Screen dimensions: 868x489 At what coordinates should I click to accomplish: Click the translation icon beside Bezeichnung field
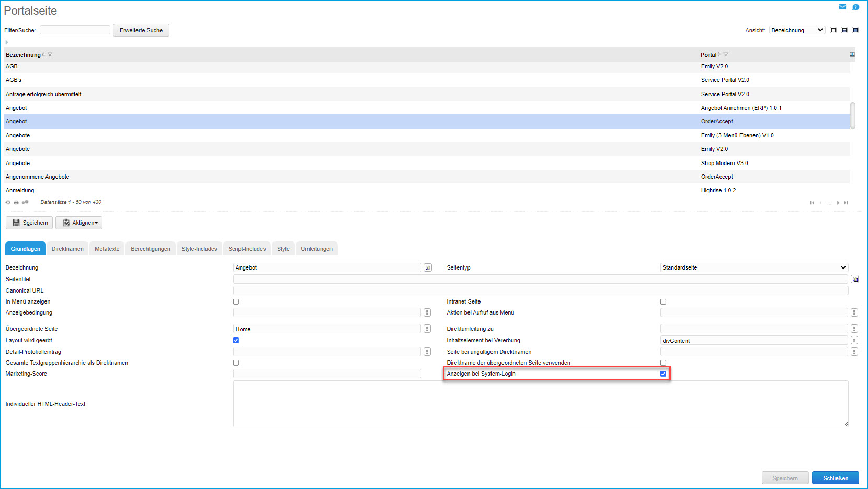[x=428, y=267]
